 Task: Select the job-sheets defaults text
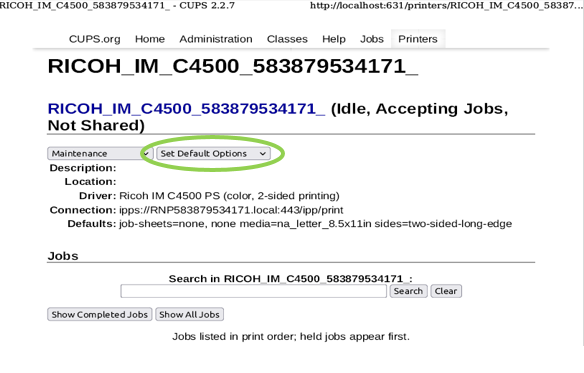pos(315,224)
